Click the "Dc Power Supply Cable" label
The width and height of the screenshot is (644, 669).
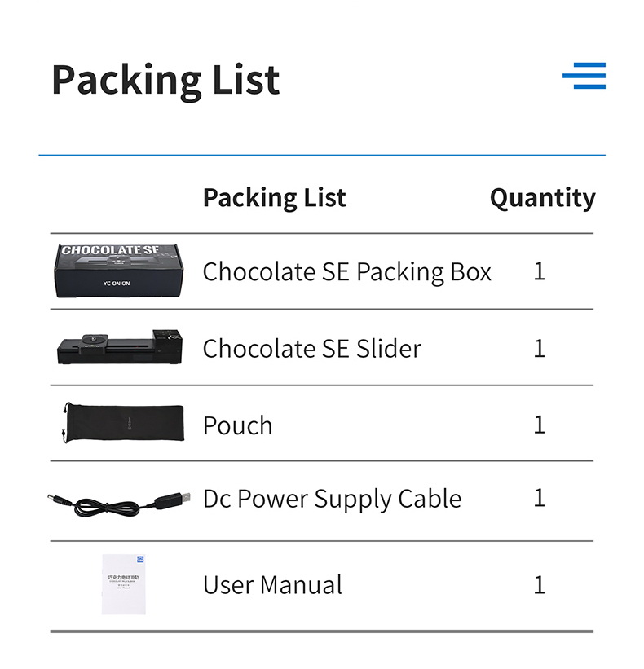pyautogui.click(x=332, y=499)
